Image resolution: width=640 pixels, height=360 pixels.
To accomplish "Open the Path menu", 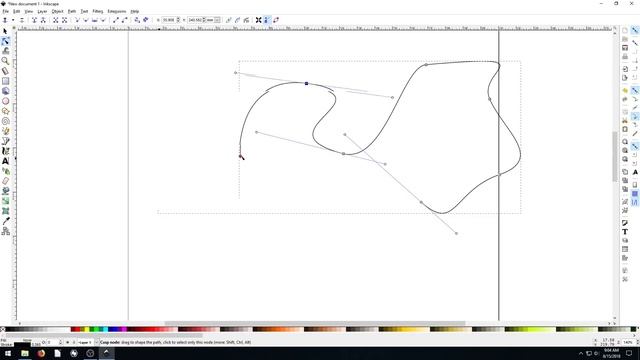I will point(72,11).
